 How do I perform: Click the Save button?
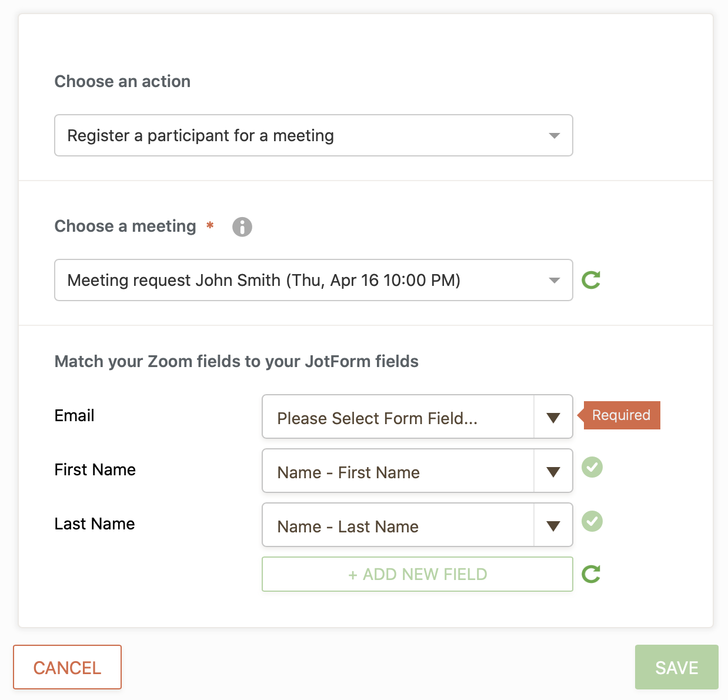(676, 667)
